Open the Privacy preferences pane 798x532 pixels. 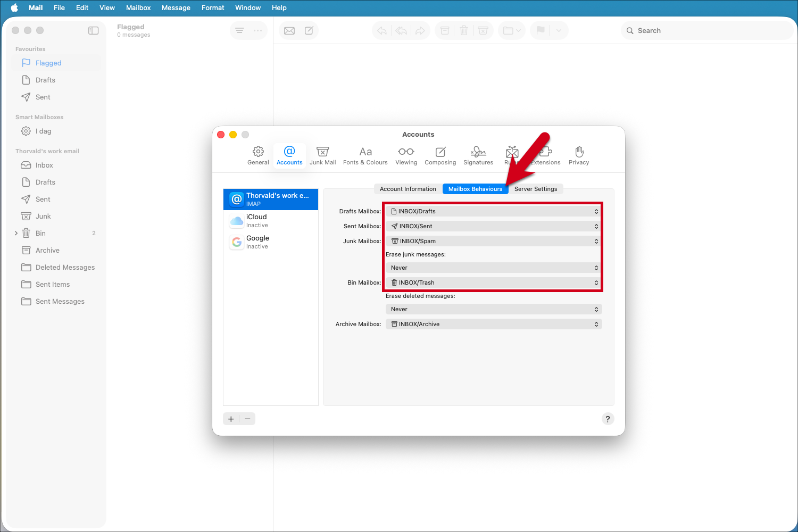tap(578, 155)
